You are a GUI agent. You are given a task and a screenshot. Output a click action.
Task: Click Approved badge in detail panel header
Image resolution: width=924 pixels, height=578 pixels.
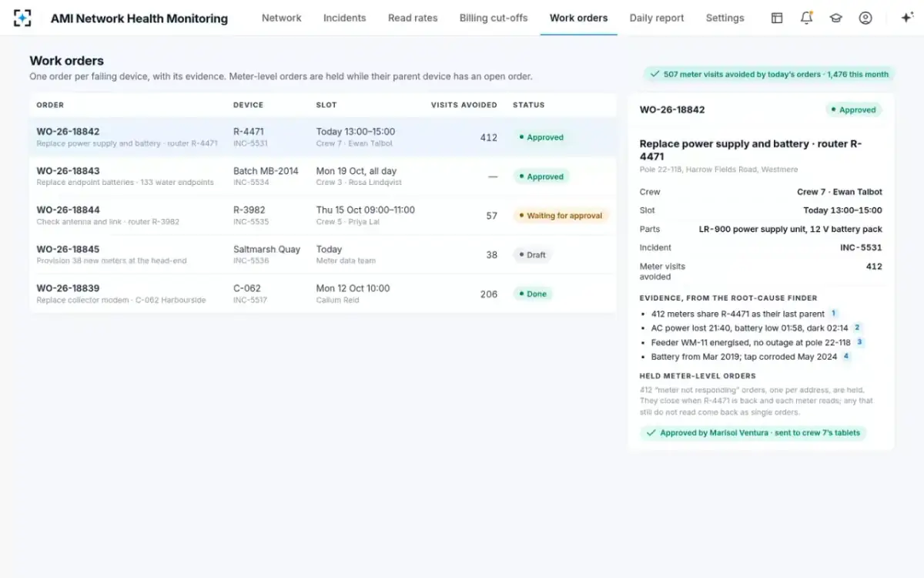click(x=854, y=110)
